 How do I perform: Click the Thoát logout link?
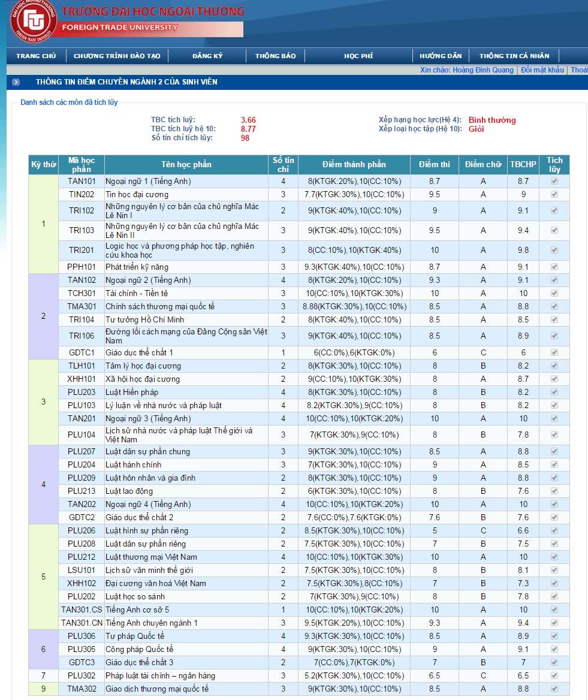pos(579,70)
